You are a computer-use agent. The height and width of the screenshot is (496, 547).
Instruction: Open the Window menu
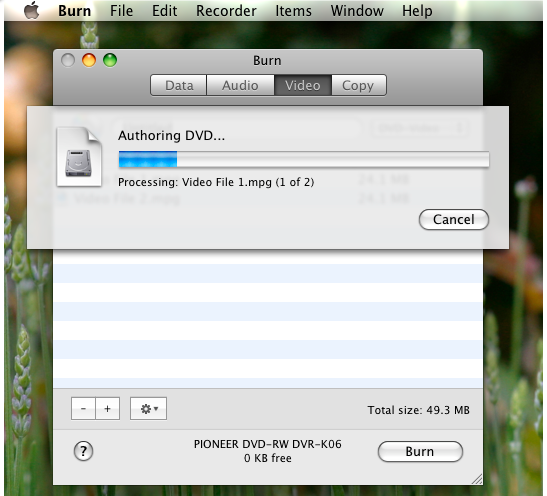(357, 11)
